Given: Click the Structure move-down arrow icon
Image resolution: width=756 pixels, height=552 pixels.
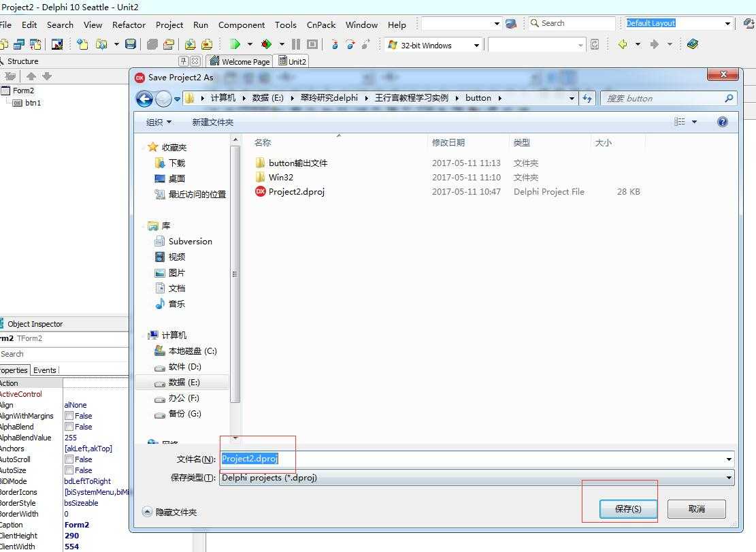Looking at the screenshot, I should click(47, 76).
